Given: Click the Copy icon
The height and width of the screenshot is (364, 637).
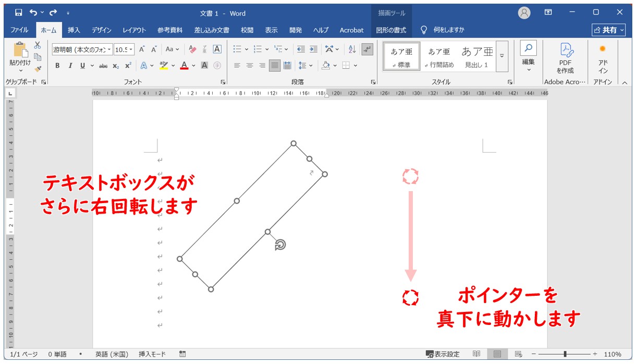Looking at the screenshot, I should click(38, 57).
